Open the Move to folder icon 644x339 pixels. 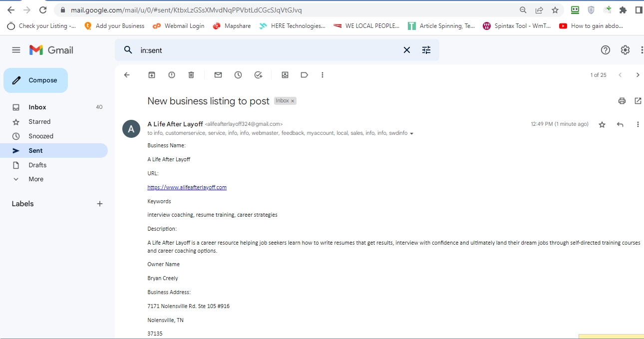point(285,75)
